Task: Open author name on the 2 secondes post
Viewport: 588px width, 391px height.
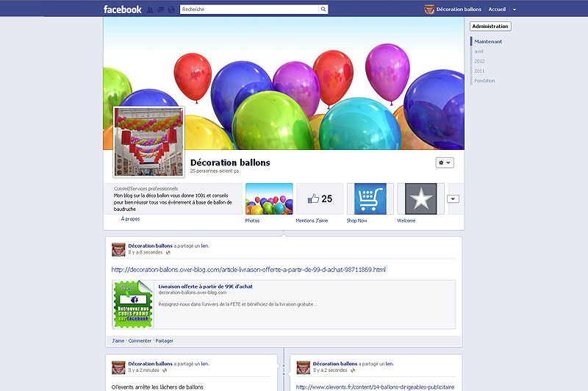Action: (335, 364)
